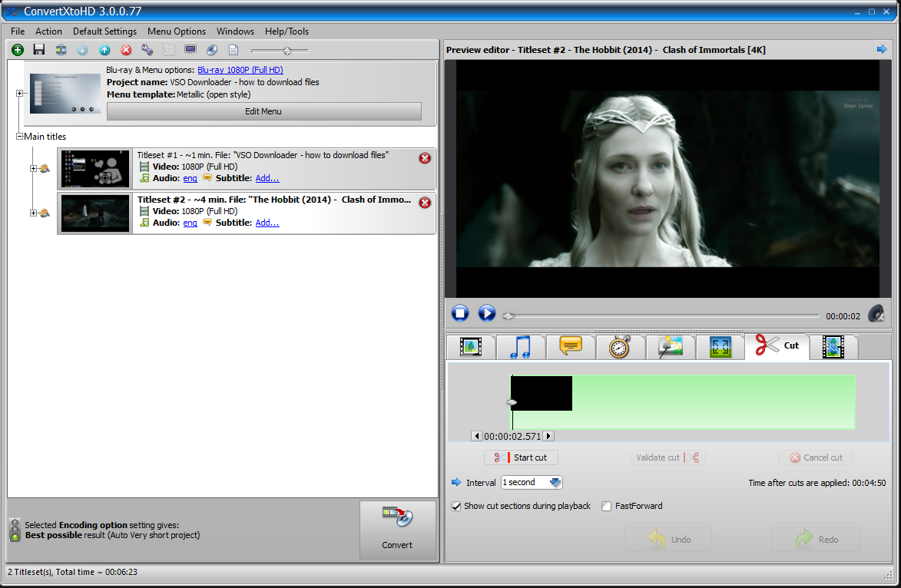Open the Menu Options menu
Viewport: 901px width, 588px height.
point(177,31)
